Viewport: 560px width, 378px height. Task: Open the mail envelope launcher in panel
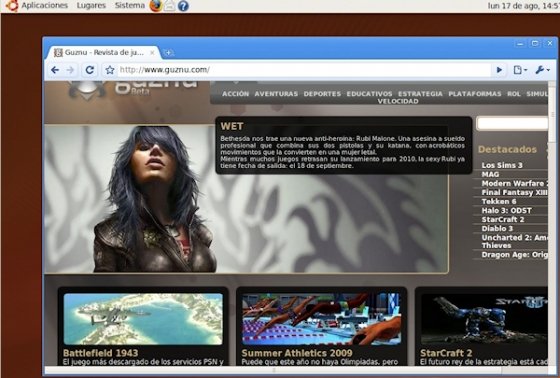(x=170, y=5)
